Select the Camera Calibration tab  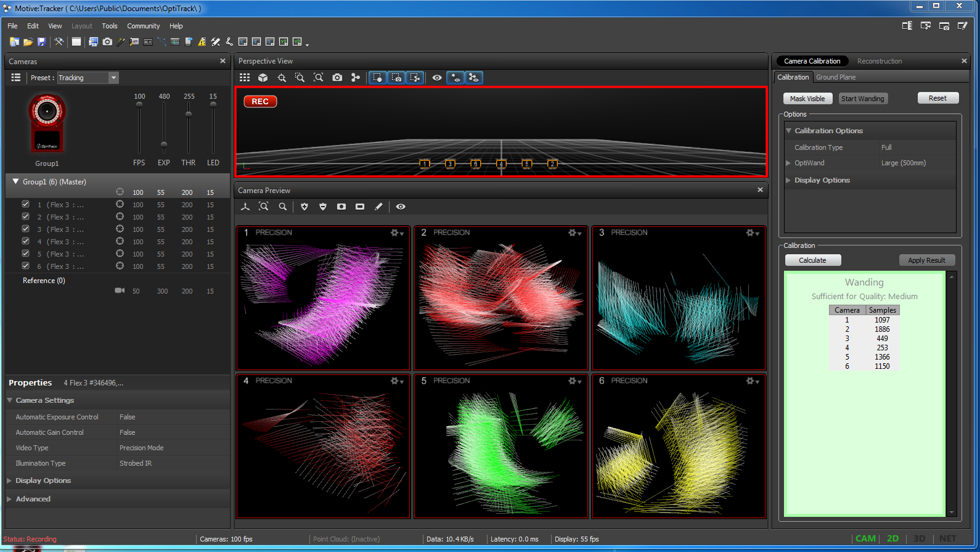coord(812,61)
